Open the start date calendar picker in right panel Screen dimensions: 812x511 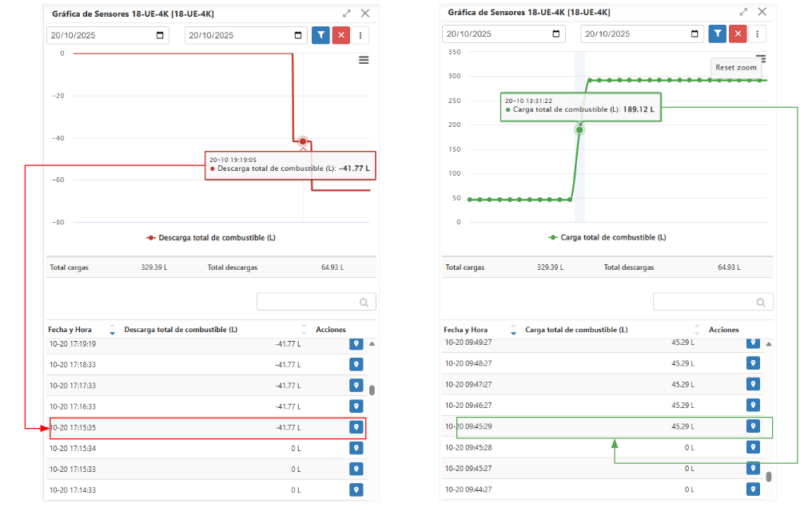(x=556, y=34)
